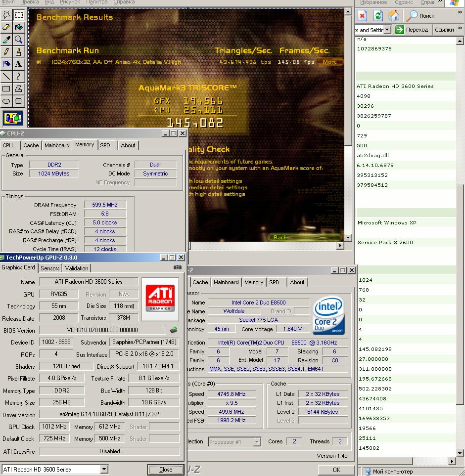Open the Рисунок menu in Paint
The height and width of the screenshot is (476, 465).
tap(70, 2)
